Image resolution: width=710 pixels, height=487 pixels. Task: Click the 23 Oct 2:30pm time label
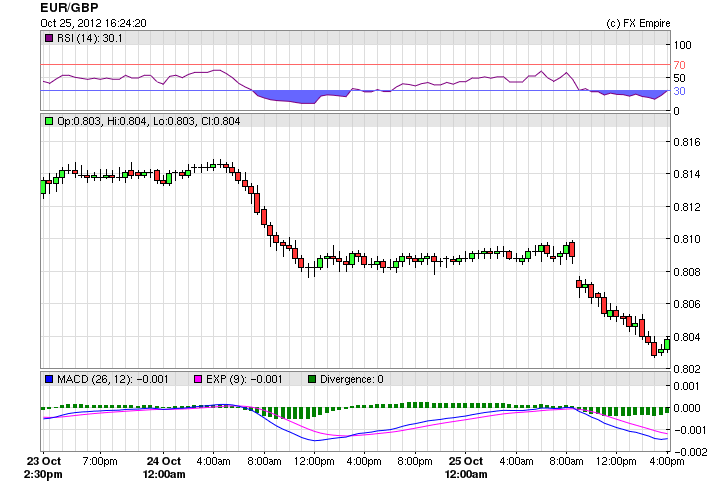point(43,468)
